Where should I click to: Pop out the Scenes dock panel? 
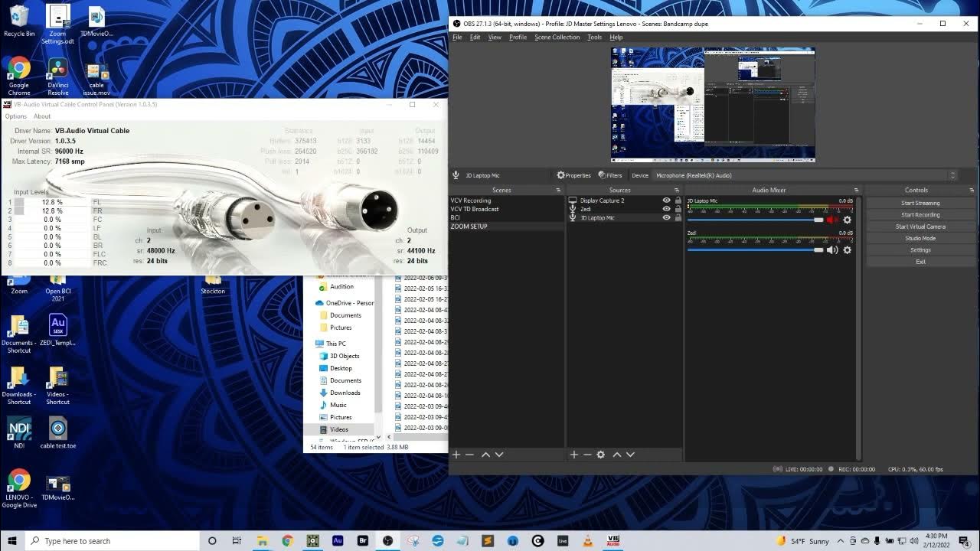[558, 191]
